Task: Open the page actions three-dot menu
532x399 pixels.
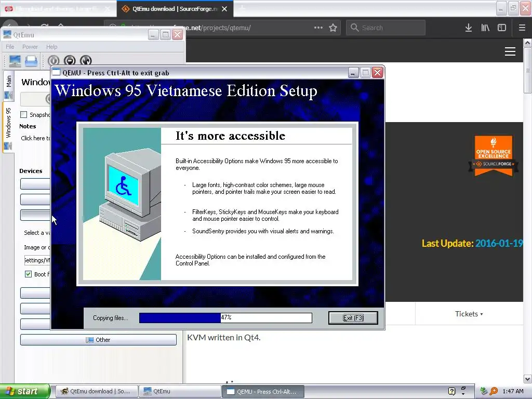Action: [x=318, y=28]
